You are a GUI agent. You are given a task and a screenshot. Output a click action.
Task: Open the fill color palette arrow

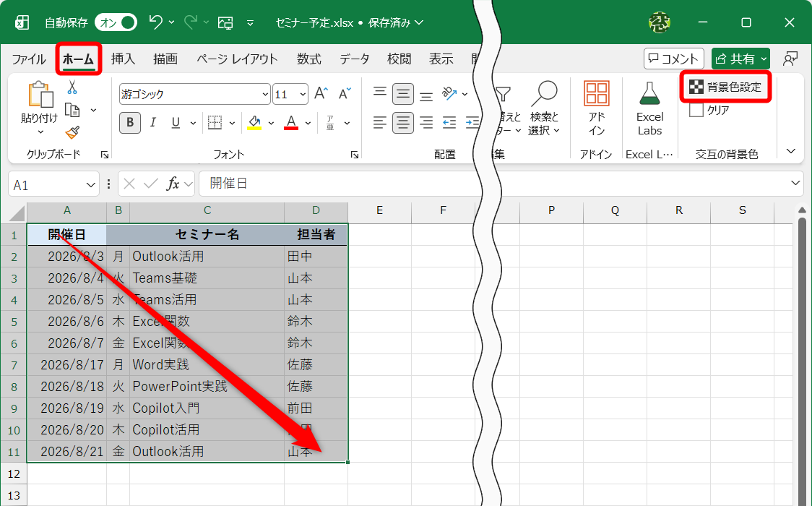coord(271,123)
